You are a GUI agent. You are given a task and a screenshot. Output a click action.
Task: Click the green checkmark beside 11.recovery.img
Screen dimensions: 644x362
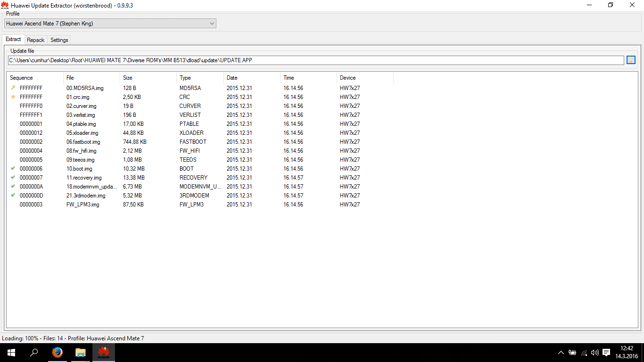[x=13, y=177]
